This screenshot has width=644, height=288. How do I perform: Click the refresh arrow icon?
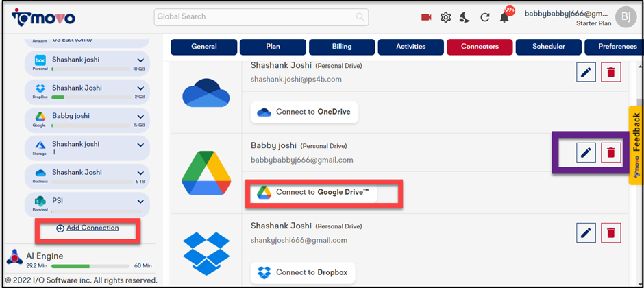click(485, 17)
